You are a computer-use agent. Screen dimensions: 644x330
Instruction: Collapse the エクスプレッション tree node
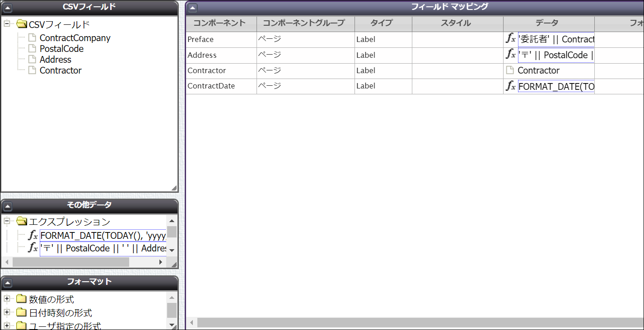click(x=7, y=221)
